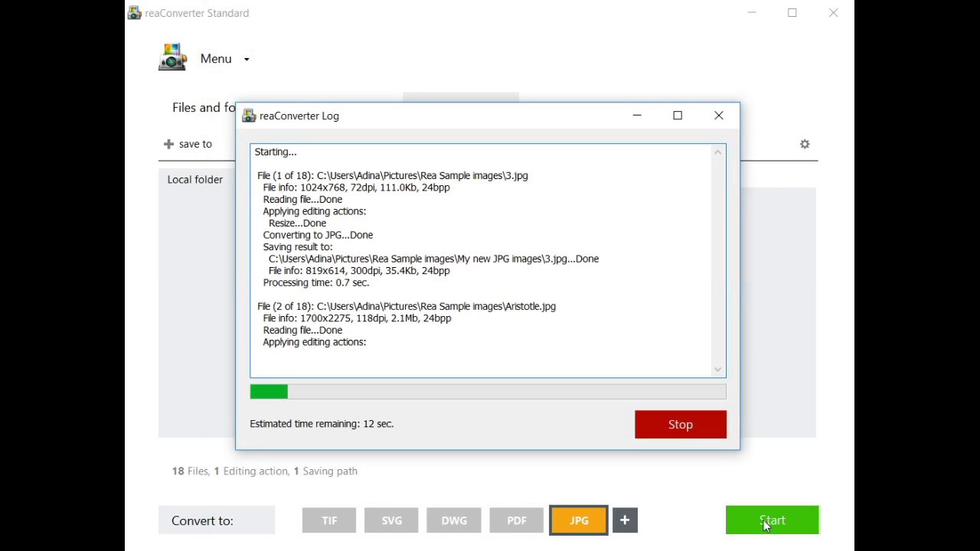Maximize the reaConverter Standard main window
The height and width of the screenshot is (551, 980).
click(792, 13)
